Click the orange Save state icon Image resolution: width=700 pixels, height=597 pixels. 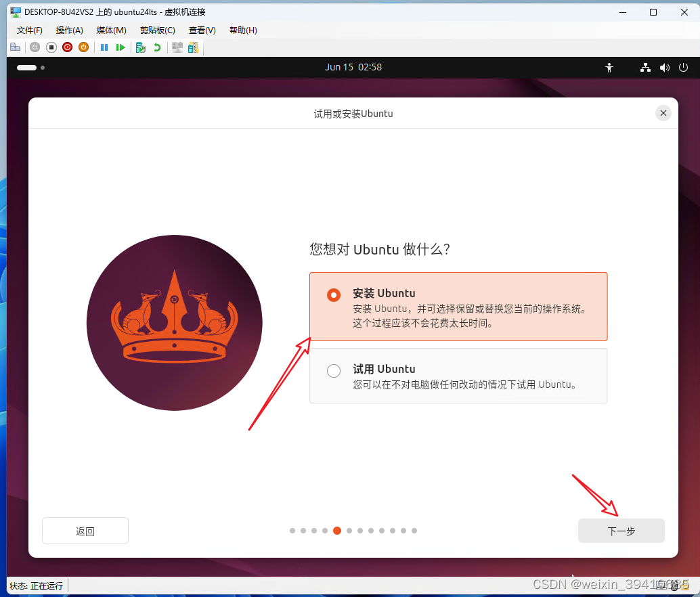tap(84, 47)
